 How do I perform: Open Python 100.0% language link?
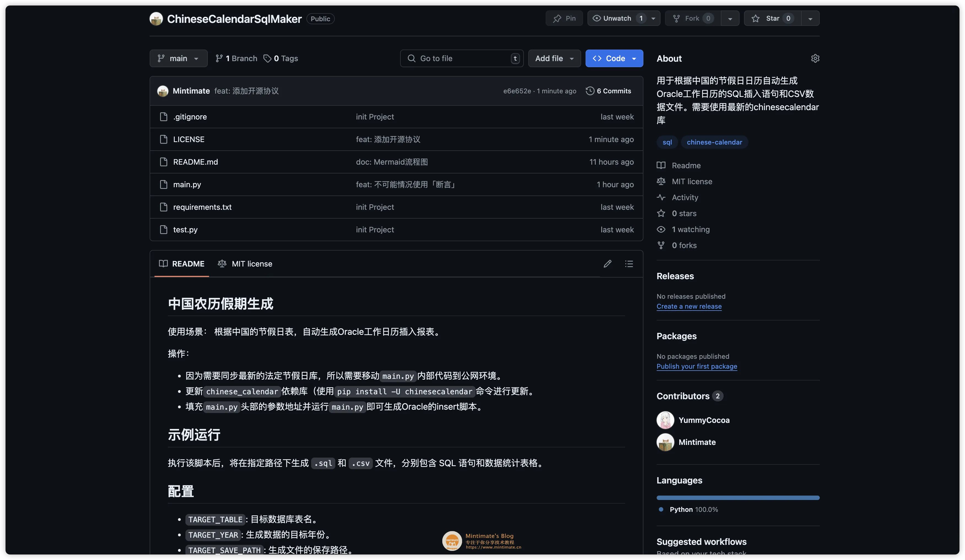pos(689,510)
